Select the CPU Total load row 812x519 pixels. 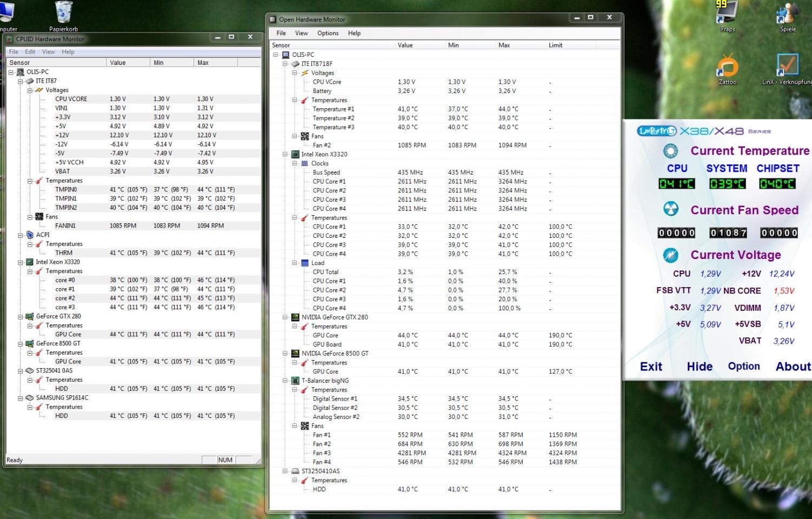[444, 272]
